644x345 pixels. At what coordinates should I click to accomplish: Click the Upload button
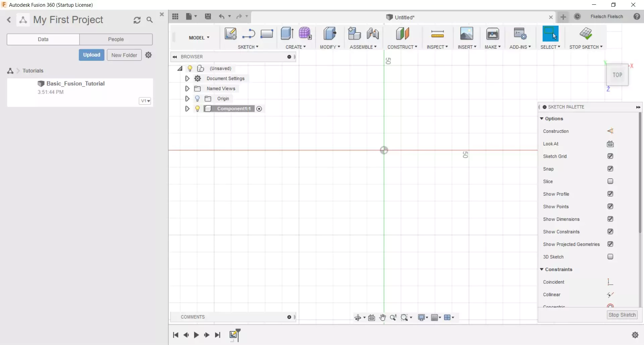(x=92, y=55)
